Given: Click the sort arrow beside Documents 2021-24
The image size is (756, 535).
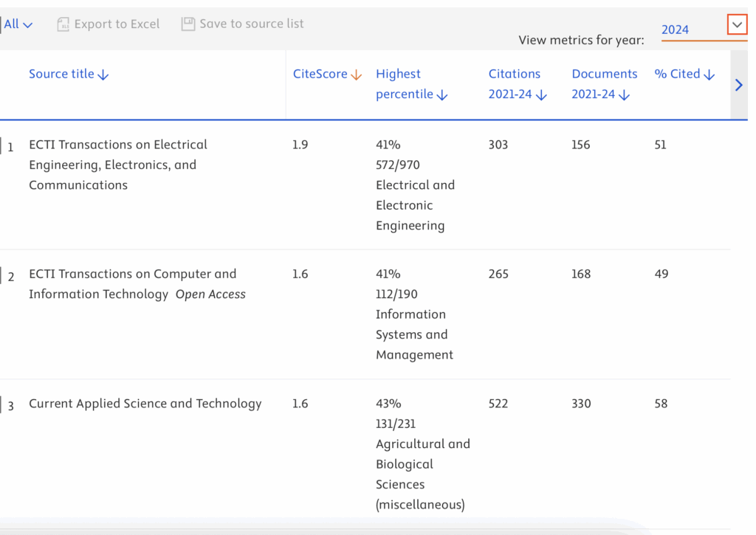Looking at the screenshot, I should pyautogui.click(x=624, y=95).
